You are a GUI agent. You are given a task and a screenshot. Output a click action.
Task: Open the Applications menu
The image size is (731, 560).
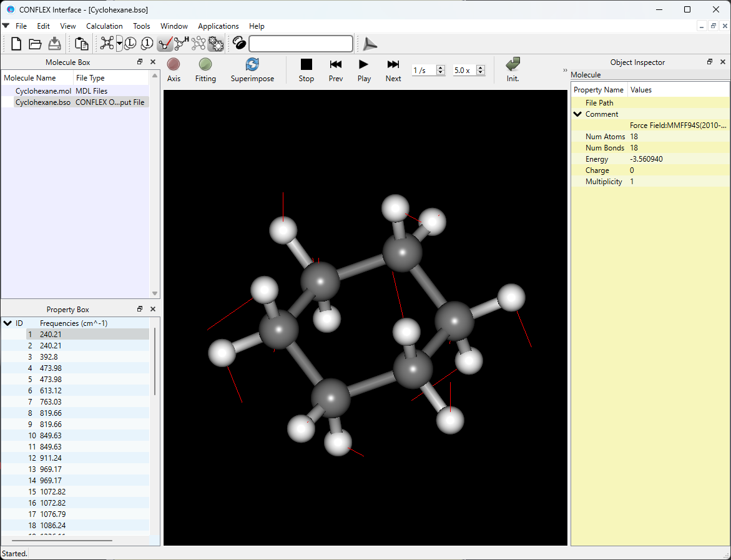(x=218, y=26)
